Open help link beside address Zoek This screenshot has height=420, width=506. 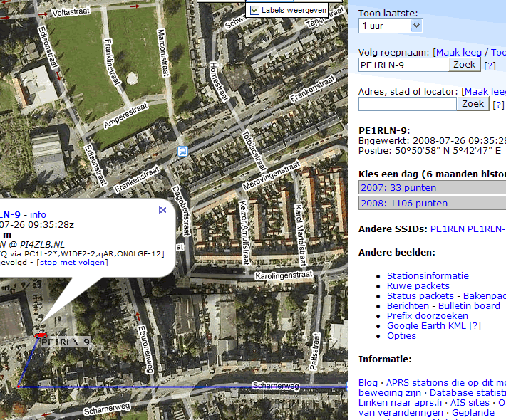(498, 105)
